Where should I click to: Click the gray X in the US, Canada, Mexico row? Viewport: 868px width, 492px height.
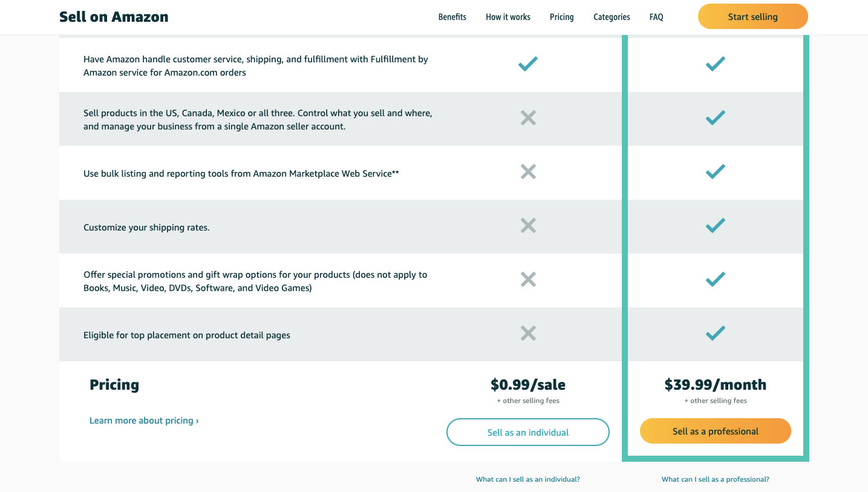(528, 118)
